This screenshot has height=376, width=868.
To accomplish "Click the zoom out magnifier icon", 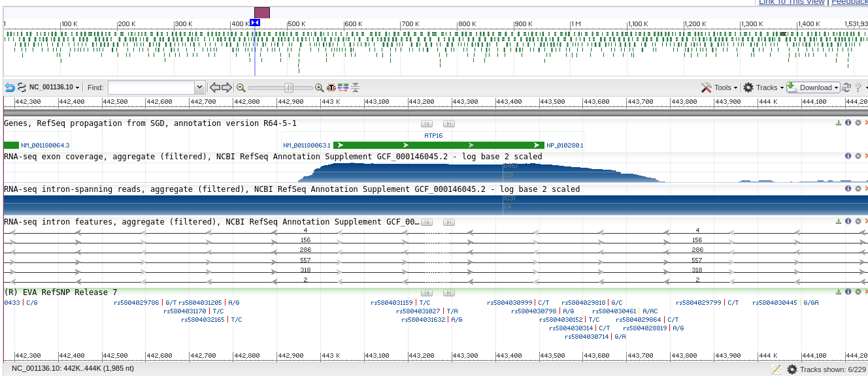I will click(x=241, y=87).
